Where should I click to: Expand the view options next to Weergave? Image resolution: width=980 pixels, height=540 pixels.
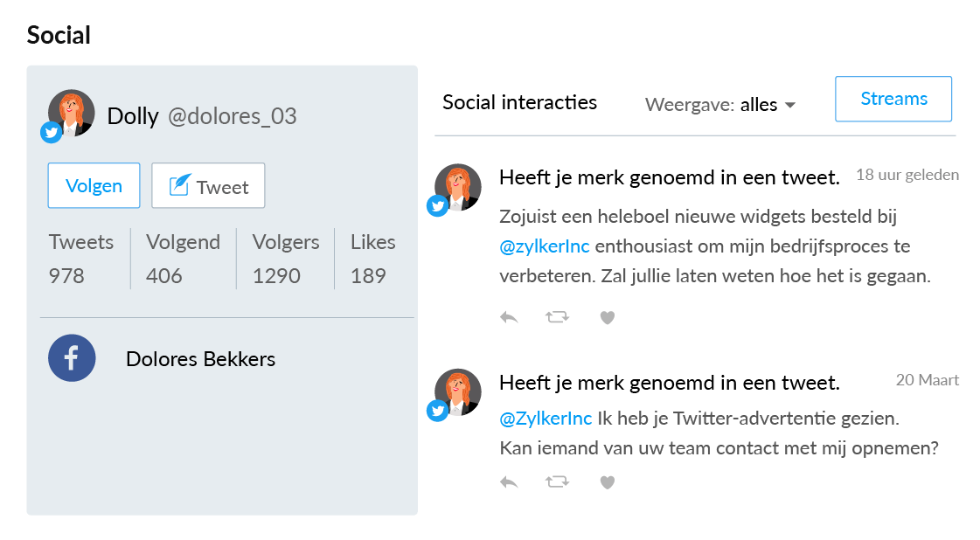[x=791, y=105]
